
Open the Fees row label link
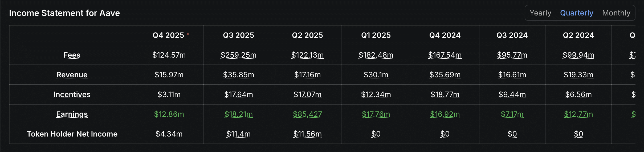[72, 55]
